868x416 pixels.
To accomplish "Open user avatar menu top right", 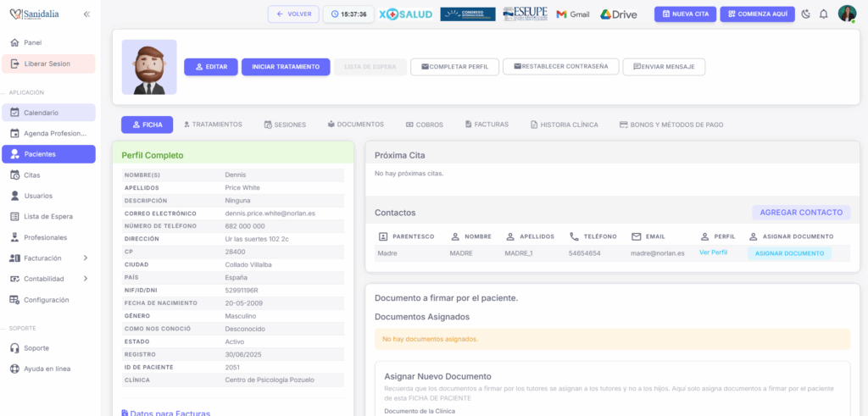I will tap(847, 14).
